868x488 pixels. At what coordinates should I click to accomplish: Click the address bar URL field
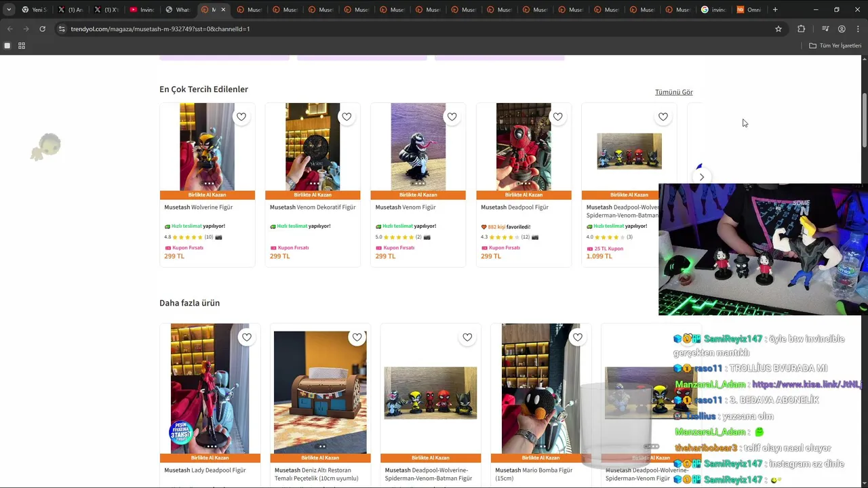tap(420, 29)
